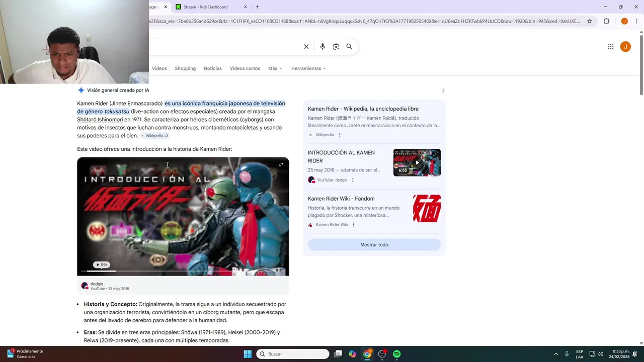644x362 pixels.
Task: Click the Wikipedia +3 sources chip
Action: pyautogui.click(x=155, y=136)
